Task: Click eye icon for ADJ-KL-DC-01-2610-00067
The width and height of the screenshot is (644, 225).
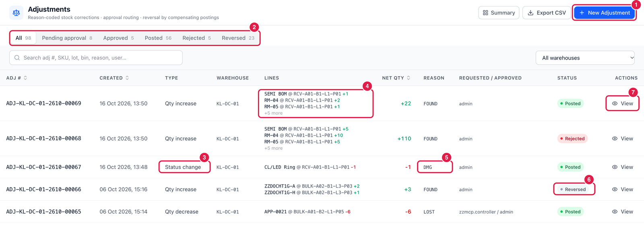Action: click(615, 167)
